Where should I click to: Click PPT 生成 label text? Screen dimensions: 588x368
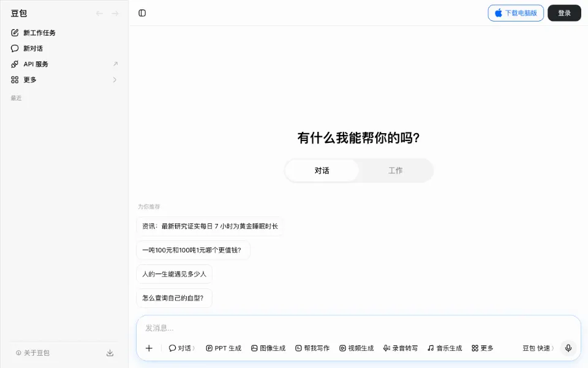pos(228,348)
